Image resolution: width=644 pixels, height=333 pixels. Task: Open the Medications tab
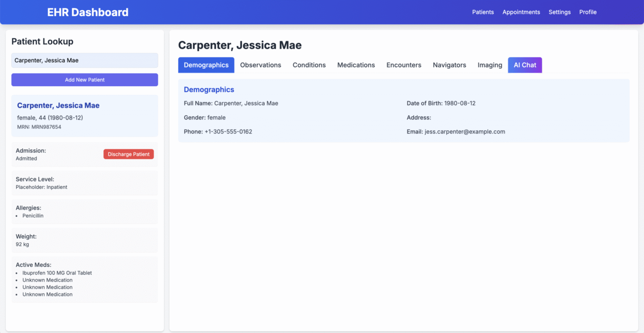coord(356,65)
